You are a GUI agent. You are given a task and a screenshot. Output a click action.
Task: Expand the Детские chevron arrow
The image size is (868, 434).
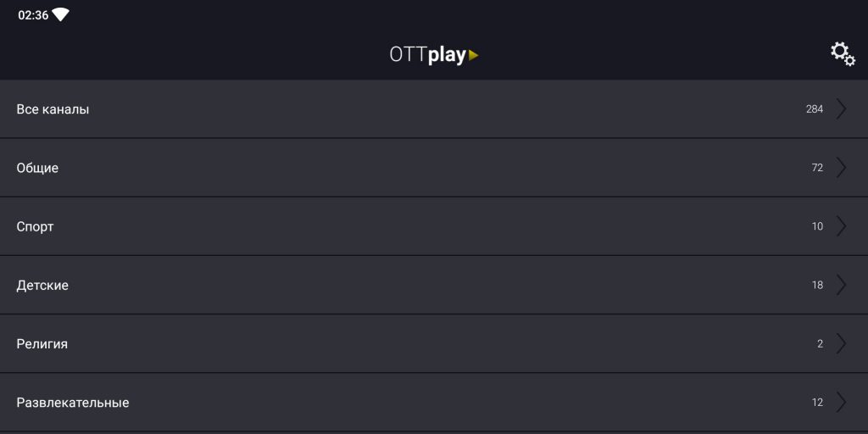[x=842, y=285]
